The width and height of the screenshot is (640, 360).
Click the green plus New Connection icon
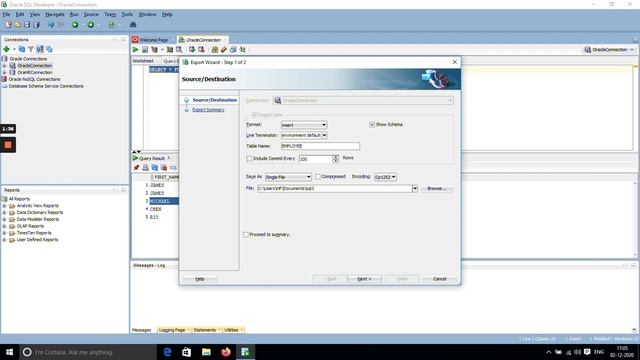(6, 49)
